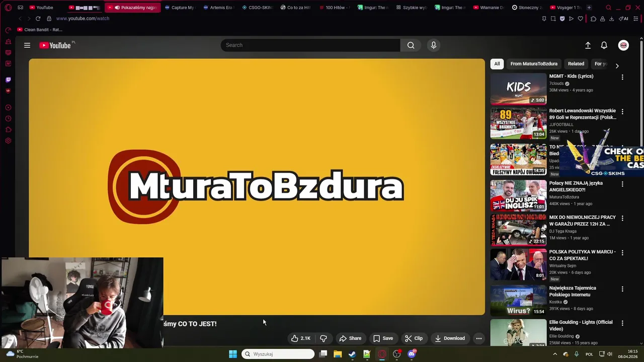Image resolution: width=644 pixels, height=362 pixels.
Task: Open the AI assistant toolbar button
Action: point(624,19)
